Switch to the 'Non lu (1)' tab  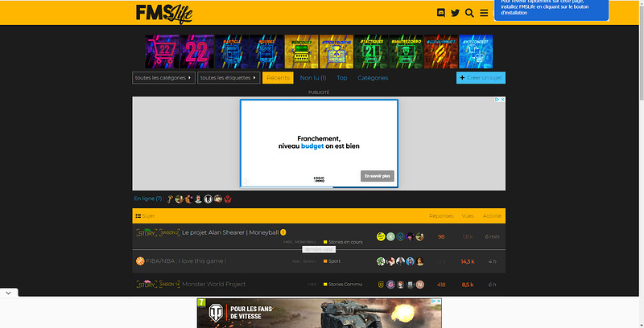pyautogui.click(x=313, y=78)
